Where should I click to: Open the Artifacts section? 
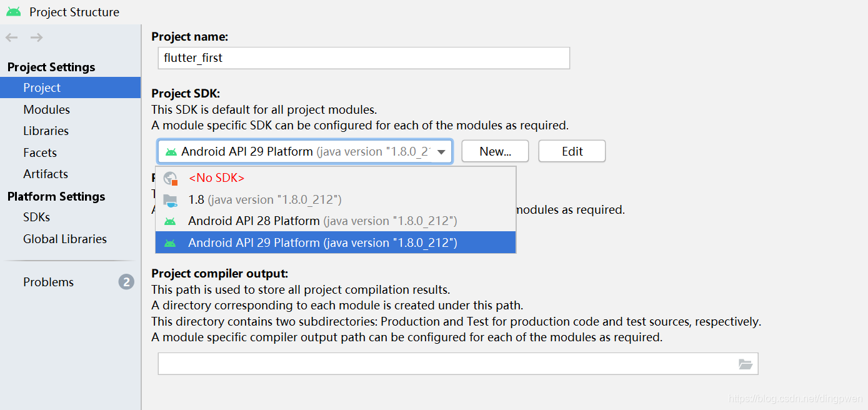pos(45,174)
